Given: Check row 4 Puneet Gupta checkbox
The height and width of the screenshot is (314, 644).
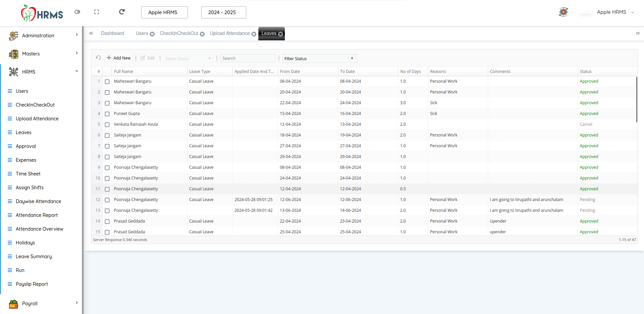Looking at the screenshot, I should pyautogui.click(x=107, y=114).
